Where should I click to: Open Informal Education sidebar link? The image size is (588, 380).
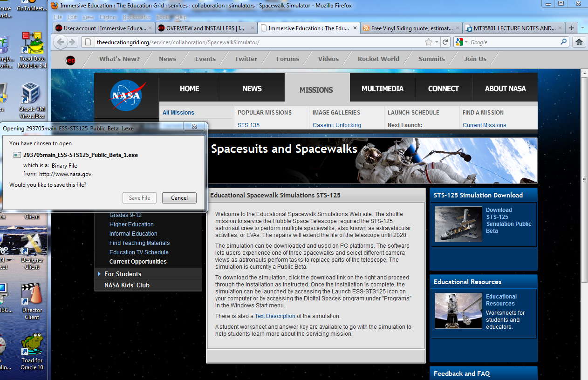tap(133, 234)
